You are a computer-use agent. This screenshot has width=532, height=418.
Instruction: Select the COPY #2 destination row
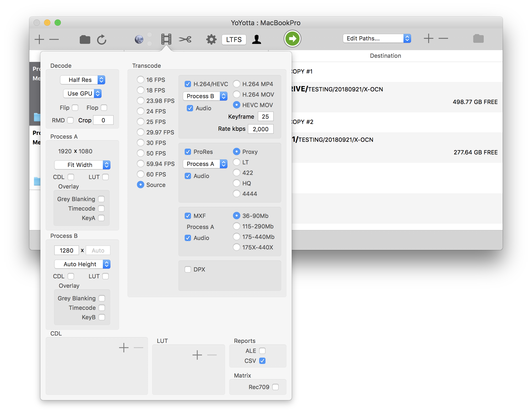click(x=397, y=122)
